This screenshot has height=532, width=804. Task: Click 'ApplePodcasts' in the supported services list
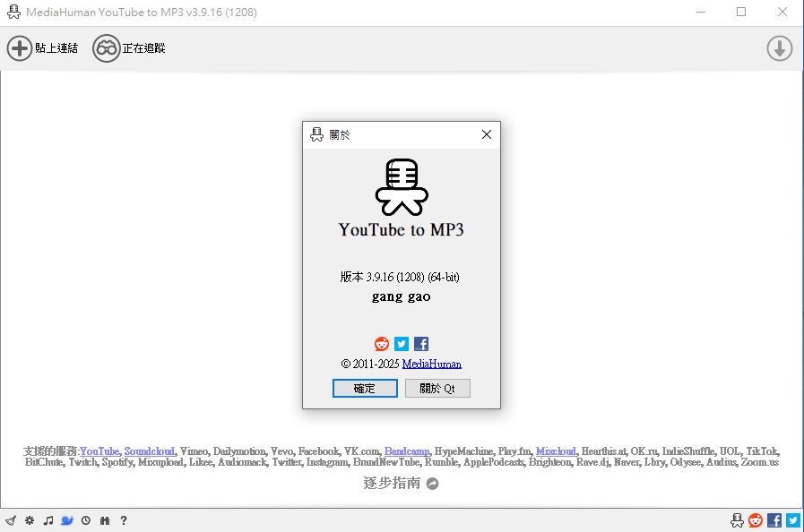tap(494, 462)
